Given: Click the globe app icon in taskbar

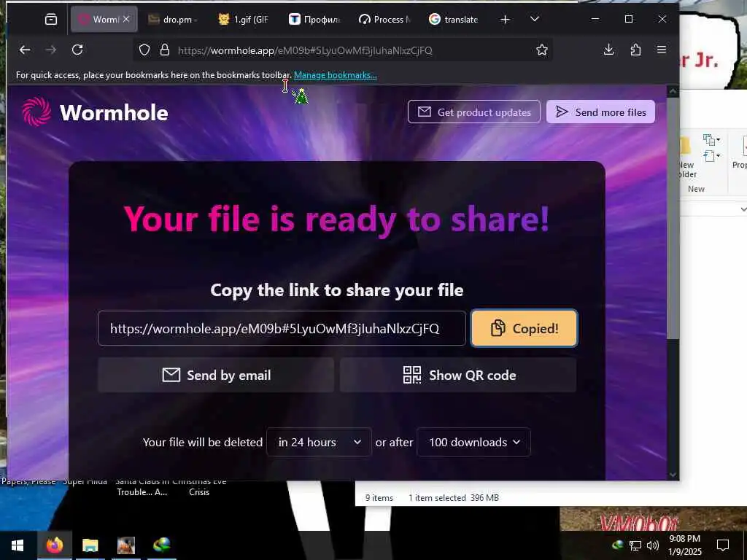Looking at the screenshot, I should [x=162, y=545].
